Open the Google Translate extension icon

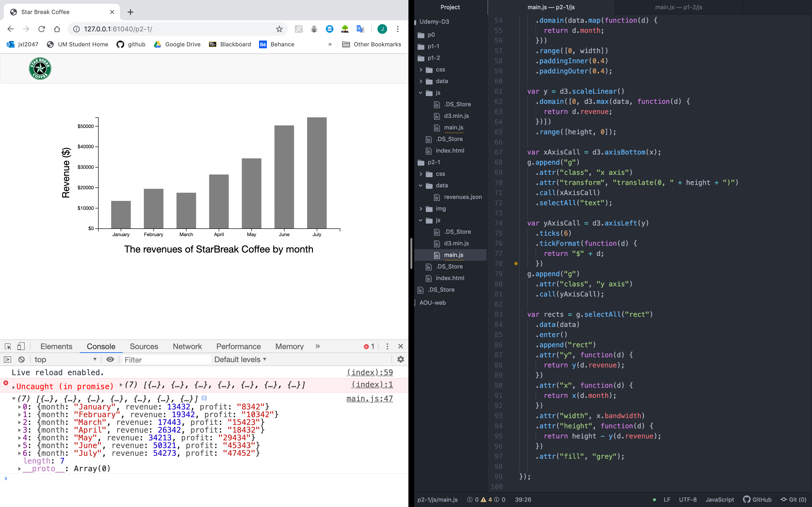coord(360,29)
